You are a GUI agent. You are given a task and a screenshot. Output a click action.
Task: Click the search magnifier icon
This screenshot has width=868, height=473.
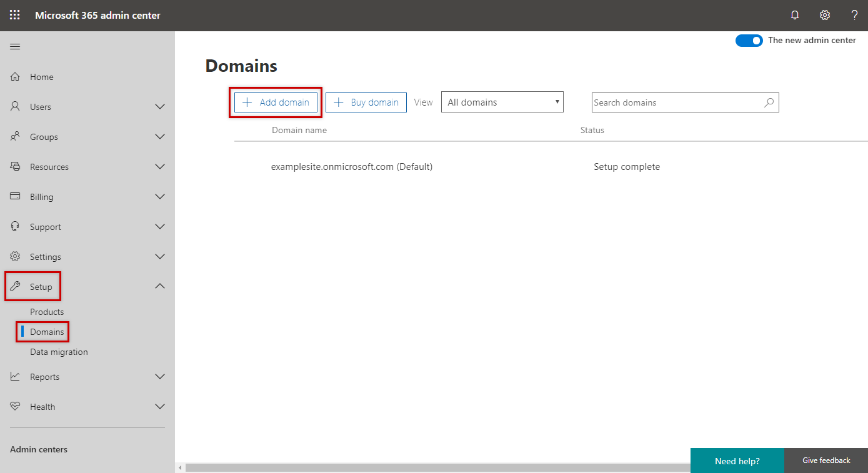(x=769, y=102)
